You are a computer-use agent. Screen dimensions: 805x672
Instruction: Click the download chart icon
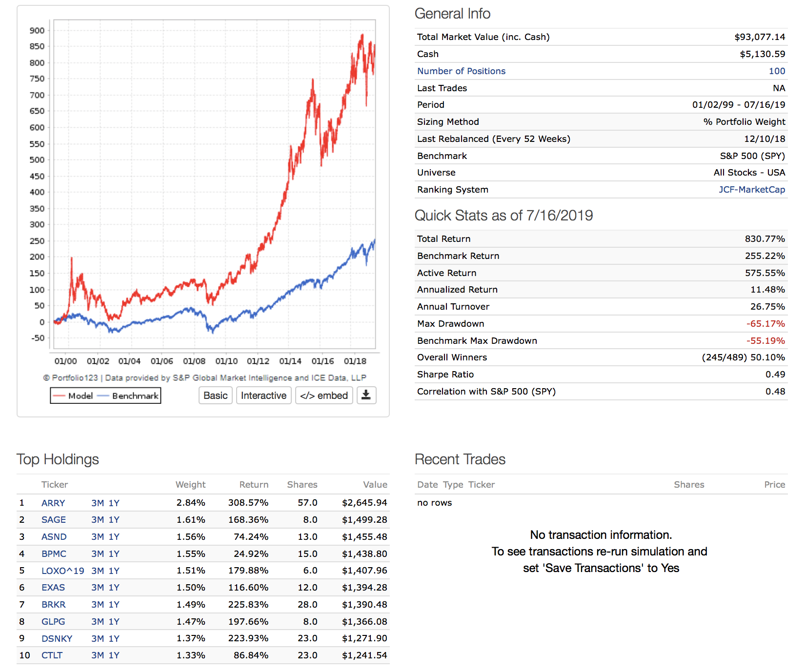click(x=366, y=395)
